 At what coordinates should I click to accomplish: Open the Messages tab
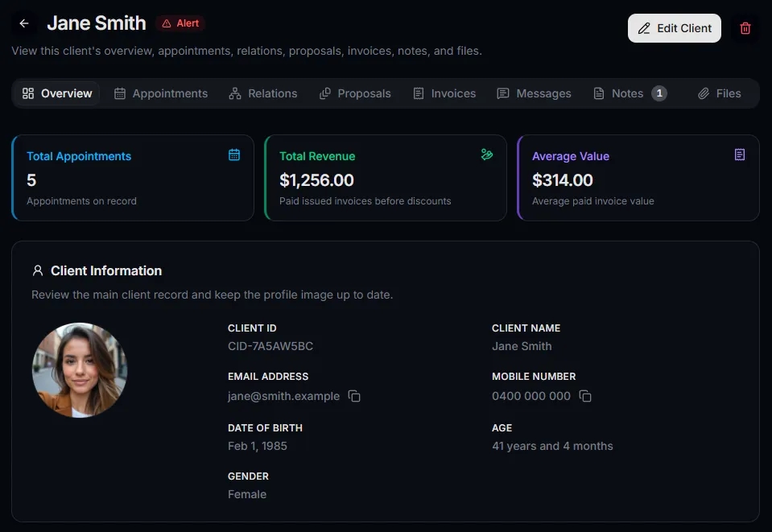click(x=535, y=93)
